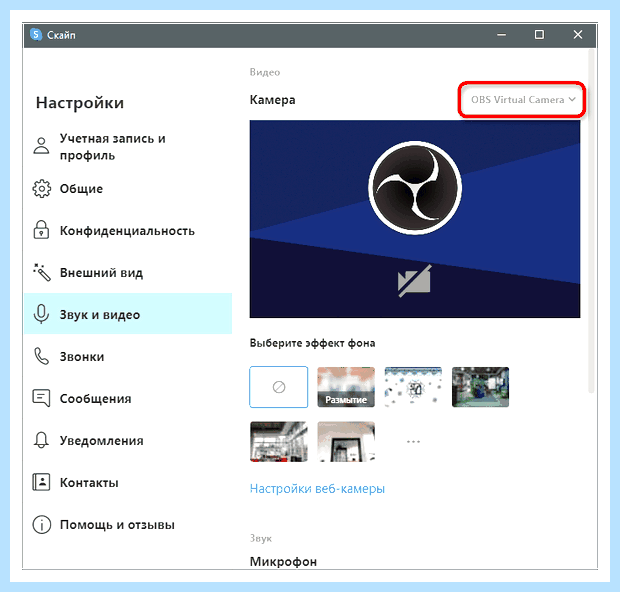Click the bell icon for Уведомления
The width and height of the screenshot is (620, 592).
click(41, 440)
